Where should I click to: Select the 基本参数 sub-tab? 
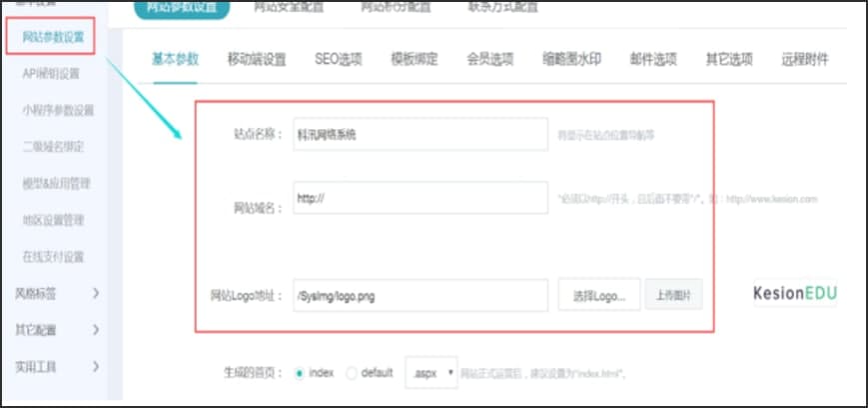coord(176,59)
